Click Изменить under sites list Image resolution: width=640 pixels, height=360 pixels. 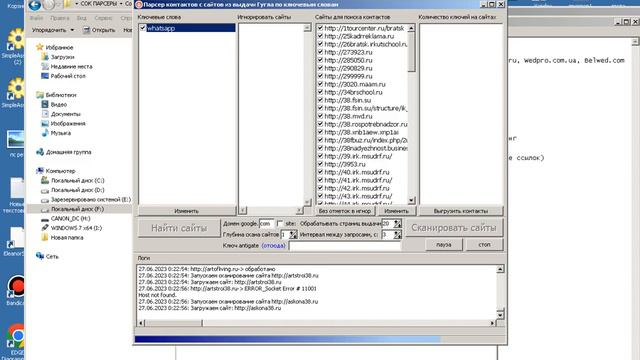[396, 211]
